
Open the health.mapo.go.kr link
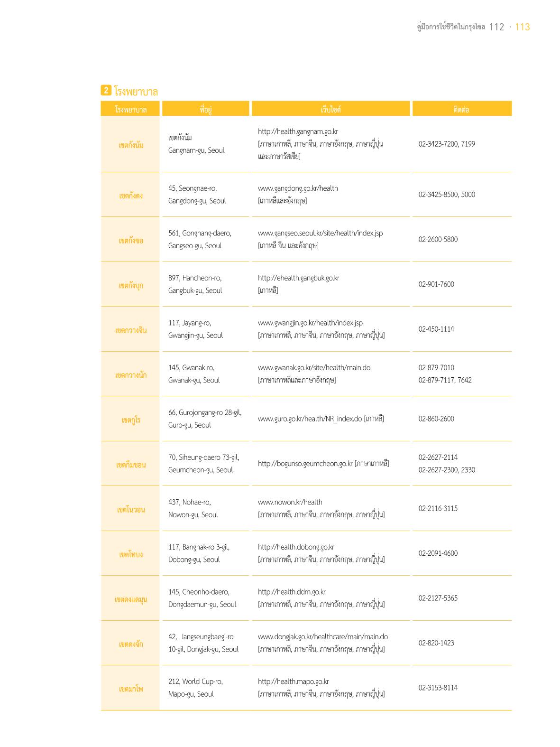pyautogui.click(x=293, y=682)
